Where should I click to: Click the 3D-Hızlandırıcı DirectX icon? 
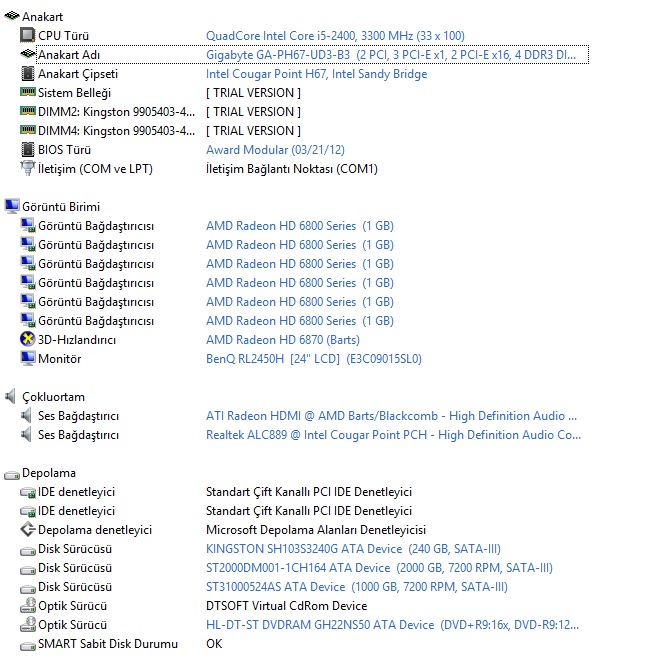pyautogui.click(x=27, y=339)
